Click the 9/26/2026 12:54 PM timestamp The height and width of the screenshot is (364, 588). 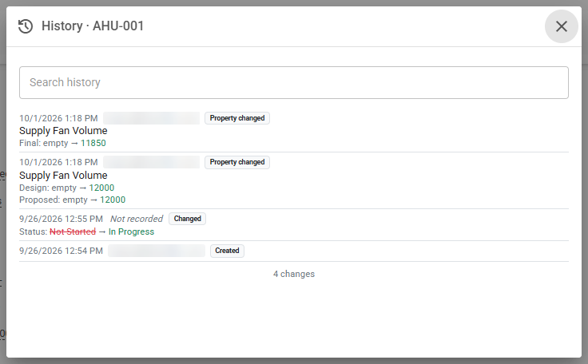(62, 251)
